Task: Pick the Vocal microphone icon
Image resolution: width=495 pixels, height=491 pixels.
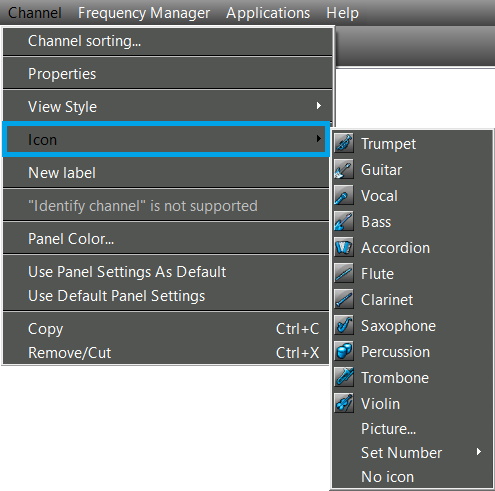Action: coord(344,196)
